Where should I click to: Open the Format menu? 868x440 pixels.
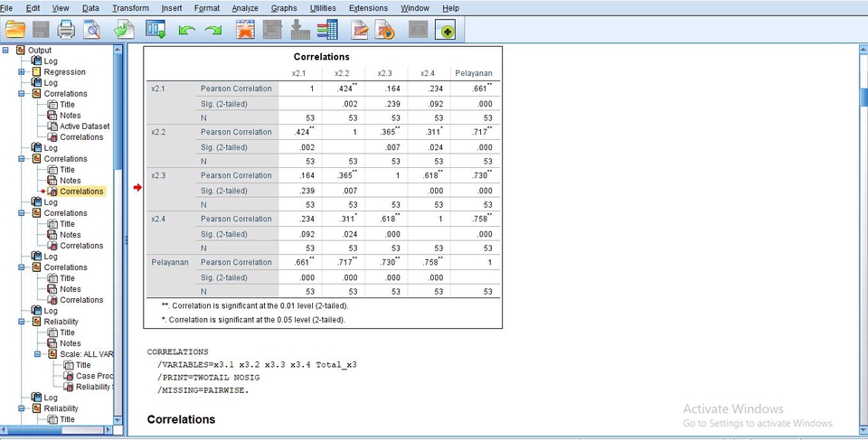point(207,8)
